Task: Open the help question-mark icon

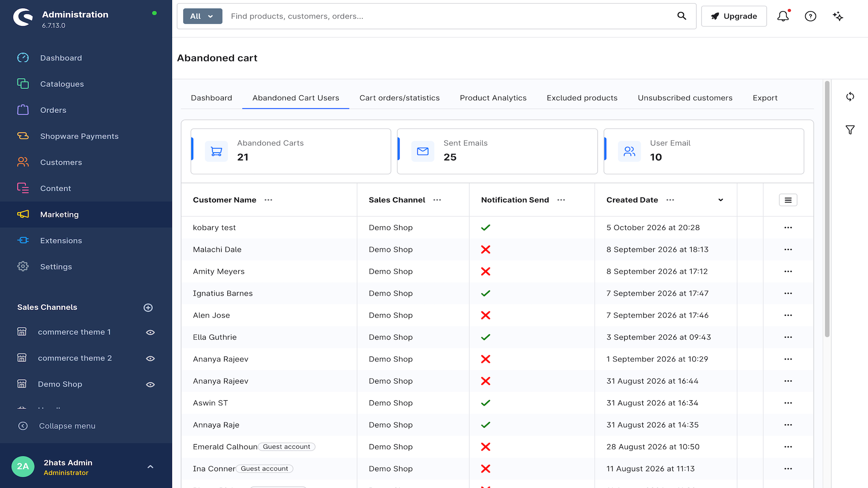Action: click(811, 16)
